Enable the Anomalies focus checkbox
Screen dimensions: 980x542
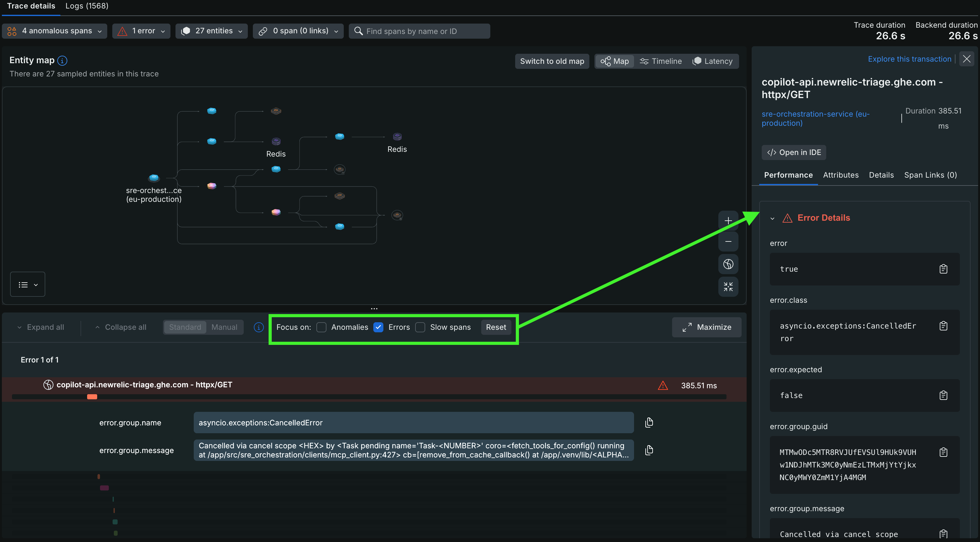pos(321,327)
